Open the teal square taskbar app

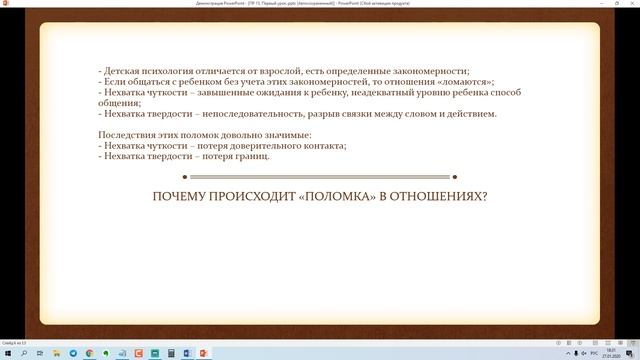click(x=155, y=353)
